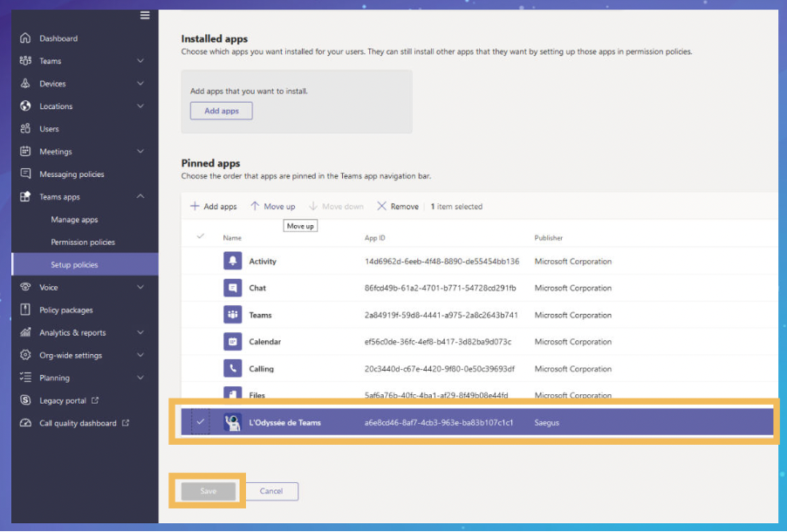The height and width of the screenshot is (532, 787).
Task: Click Move up in pinned apps toolbar
Action: pyautogui.click(x=273, y=207)
